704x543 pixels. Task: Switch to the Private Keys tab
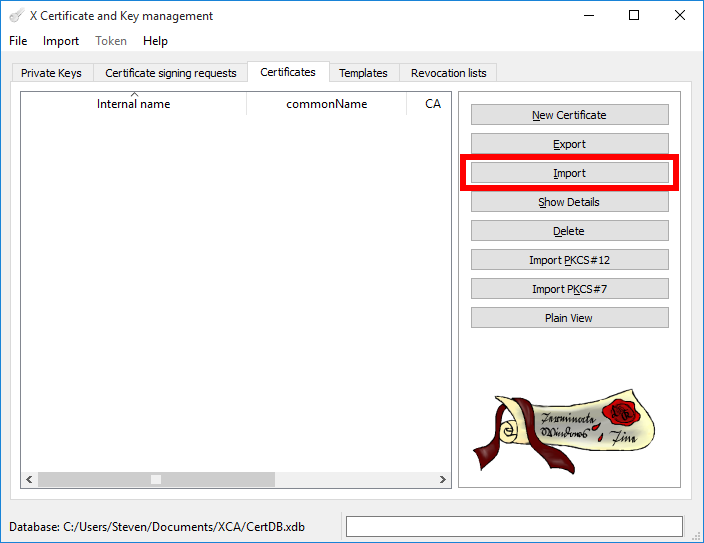point(51,73)
